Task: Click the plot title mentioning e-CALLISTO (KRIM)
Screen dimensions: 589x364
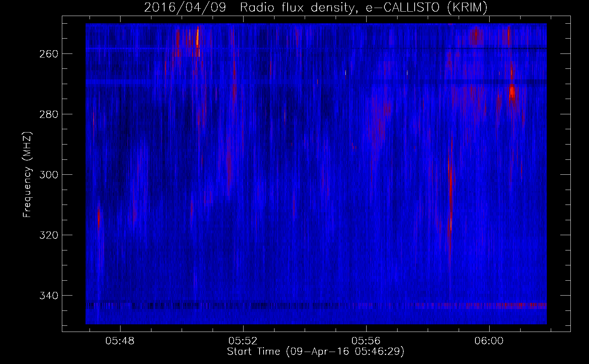Action: click(x=316, y=7)
